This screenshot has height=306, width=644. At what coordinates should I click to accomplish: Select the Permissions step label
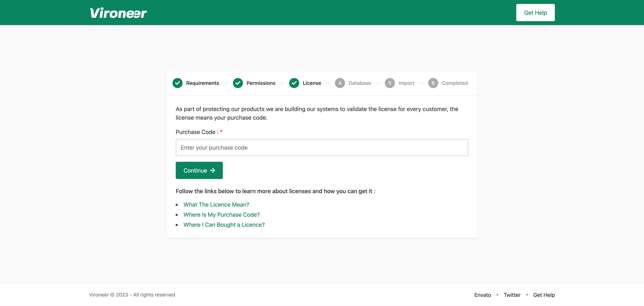pyautogui.click(x=261, y=83)
